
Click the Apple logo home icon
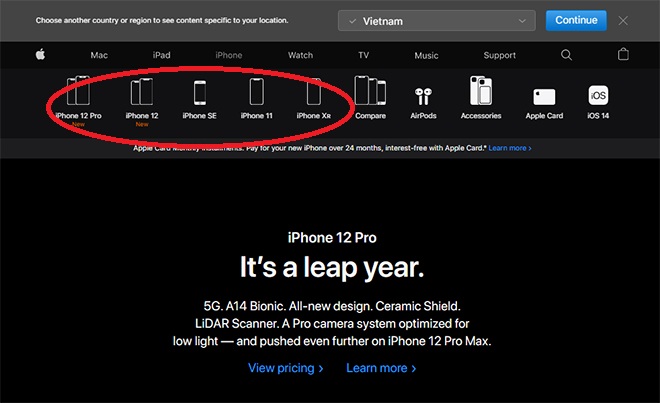(40, 54)
